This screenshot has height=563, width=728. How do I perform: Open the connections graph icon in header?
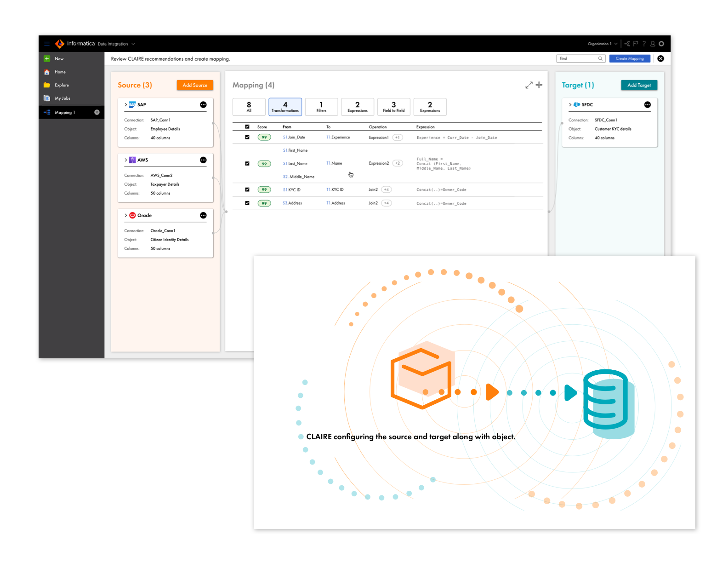pos(627,44)
